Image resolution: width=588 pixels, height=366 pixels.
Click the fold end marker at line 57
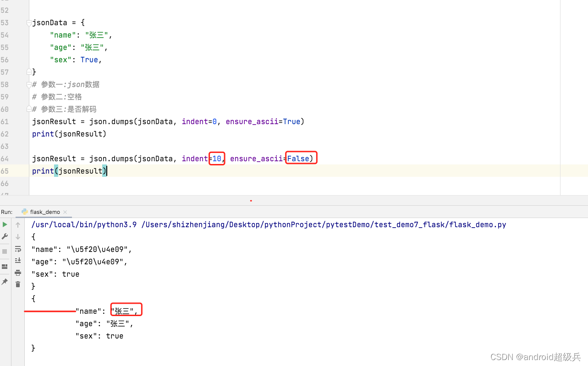click(x=29, y=71)
